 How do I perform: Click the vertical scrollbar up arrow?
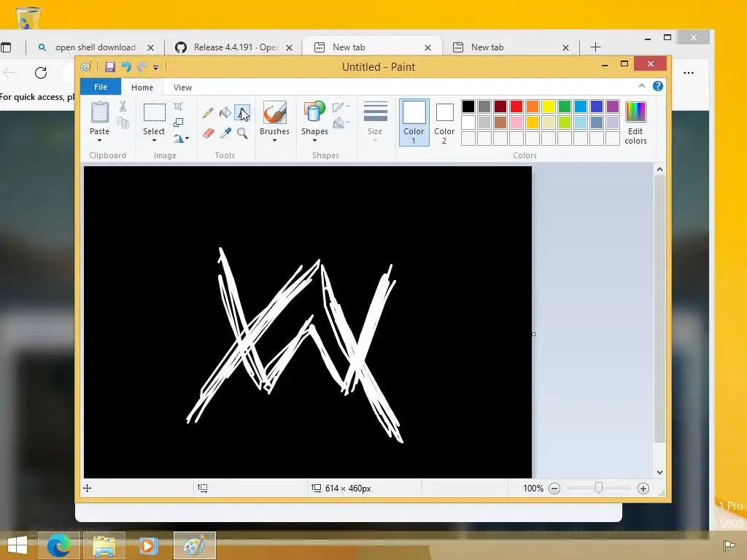tap(659, 169)
